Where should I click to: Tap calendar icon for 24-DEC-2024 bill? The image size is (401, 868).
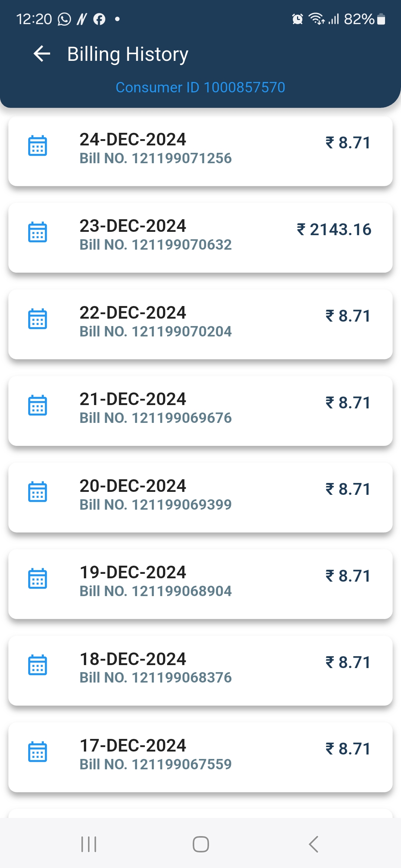[x=38, y=146]
